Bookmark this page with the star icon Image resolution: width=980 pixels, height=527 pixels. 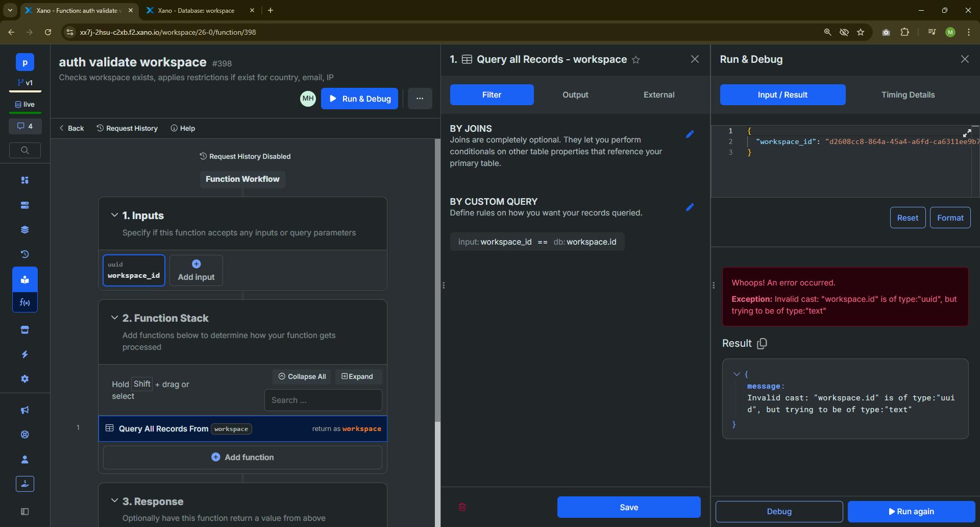pos(861,32)
